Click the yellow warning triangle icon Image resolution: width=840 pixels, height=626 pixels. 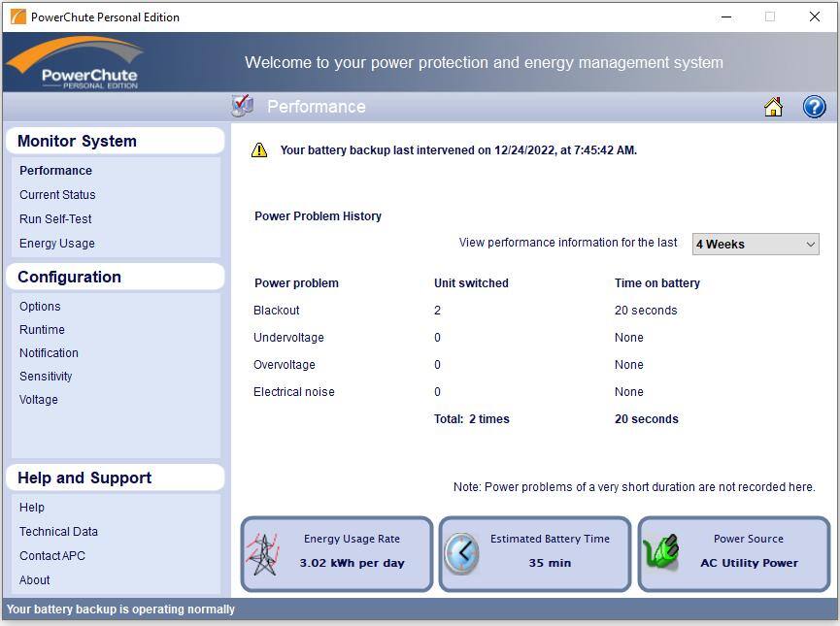point(259,149)
